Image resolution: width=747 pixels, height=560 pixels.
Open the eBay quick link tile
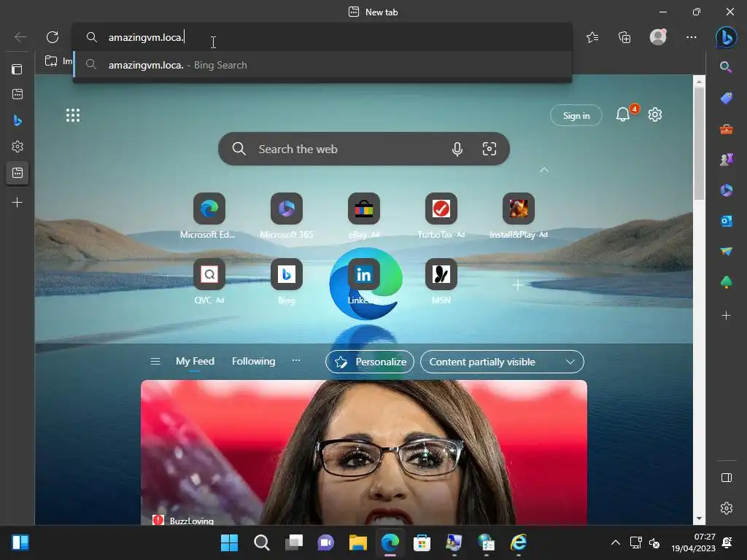coord(363,209)
